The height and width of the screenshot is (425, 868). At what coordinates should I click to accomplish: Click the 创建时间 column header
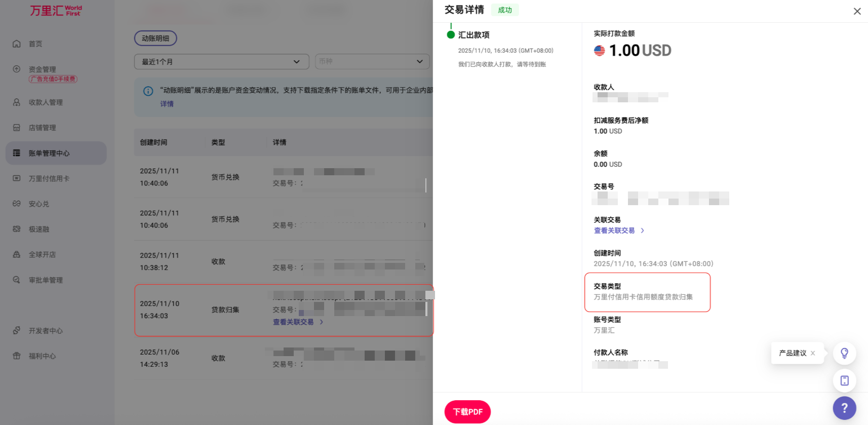(x=153, y=142)
